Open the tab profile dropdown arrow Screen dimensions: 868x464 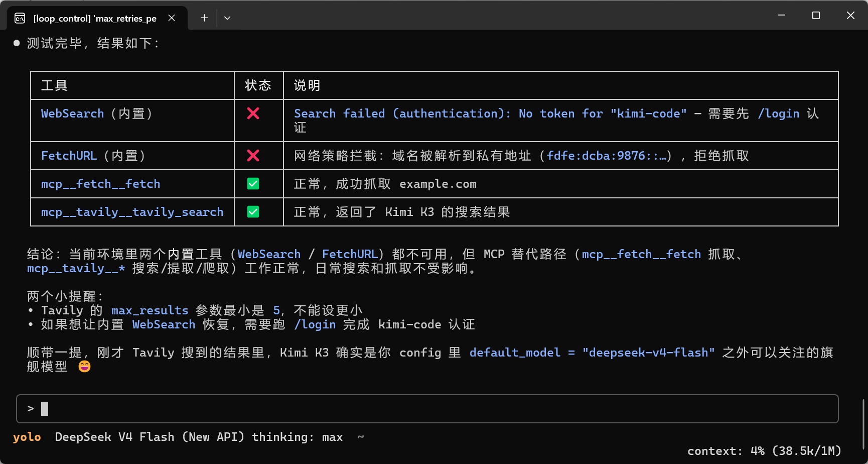[x=227, y=18]
